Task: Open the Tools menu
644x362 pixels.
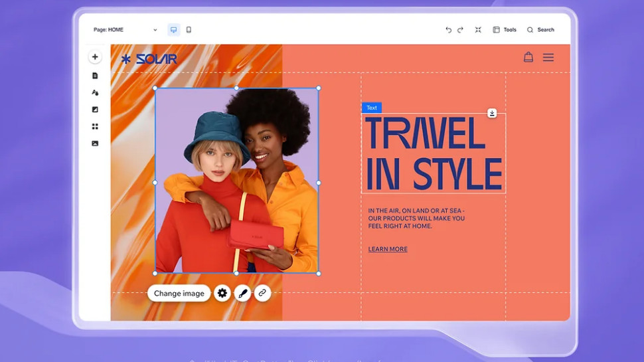Action: coord(505,30)
